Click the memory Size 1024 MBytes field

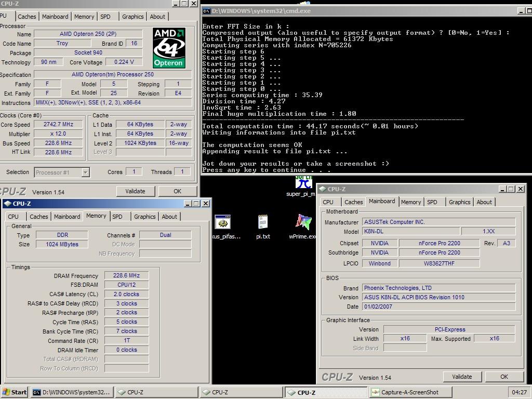coord(62,244)
